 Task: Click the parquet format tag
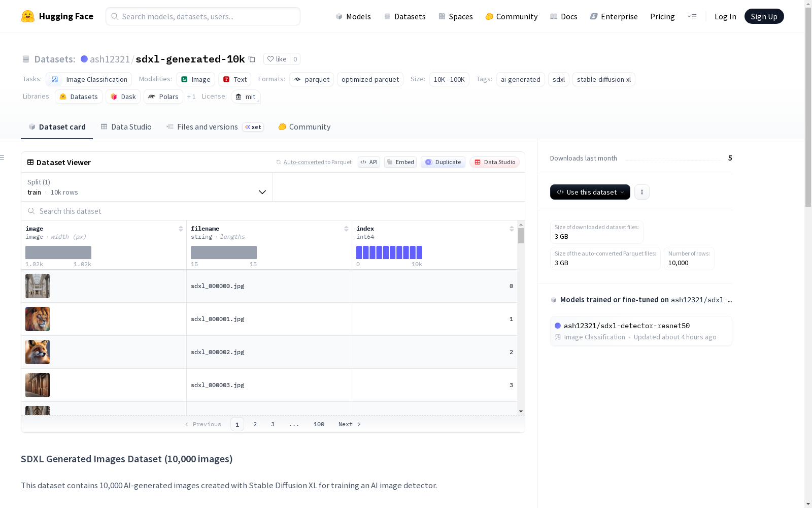coord(312,79)
